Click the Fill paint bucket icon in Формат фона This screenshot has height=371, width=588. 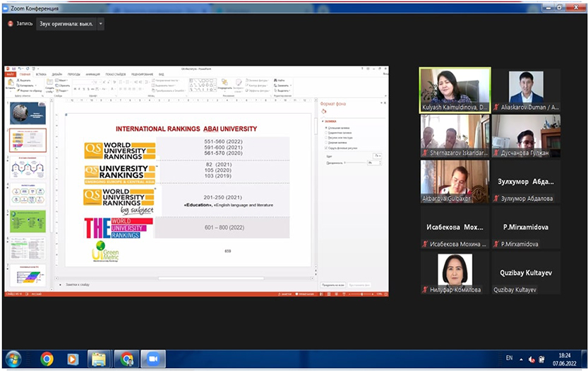coord(324,111)
